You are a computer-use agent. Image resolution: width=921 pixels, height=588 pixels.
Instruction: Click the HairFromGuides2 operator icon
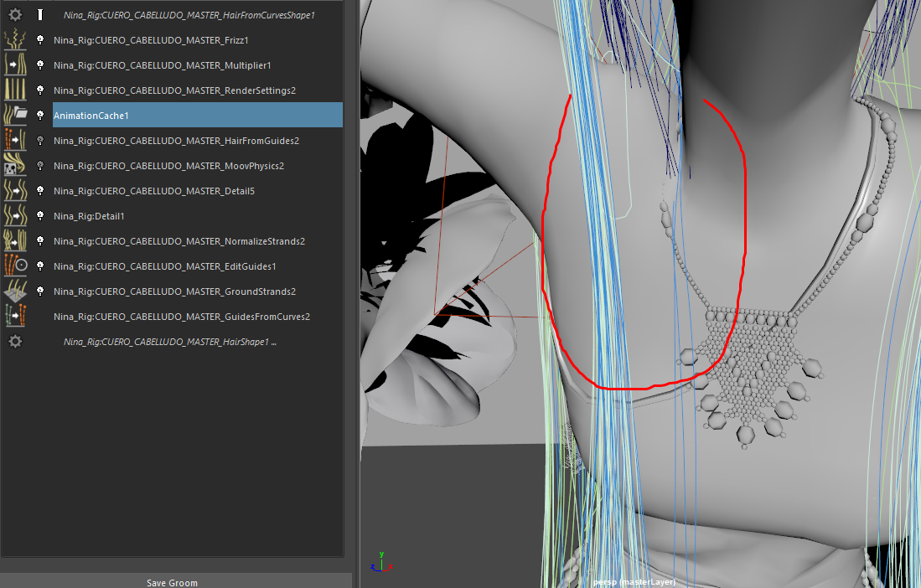click(x=16, y=140)
